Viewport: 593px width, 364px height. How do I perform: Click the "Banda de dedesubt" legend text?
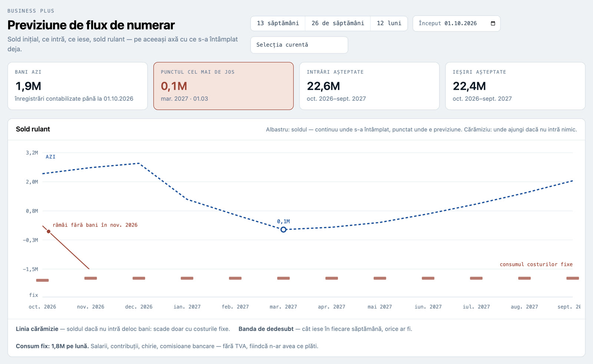266,329
